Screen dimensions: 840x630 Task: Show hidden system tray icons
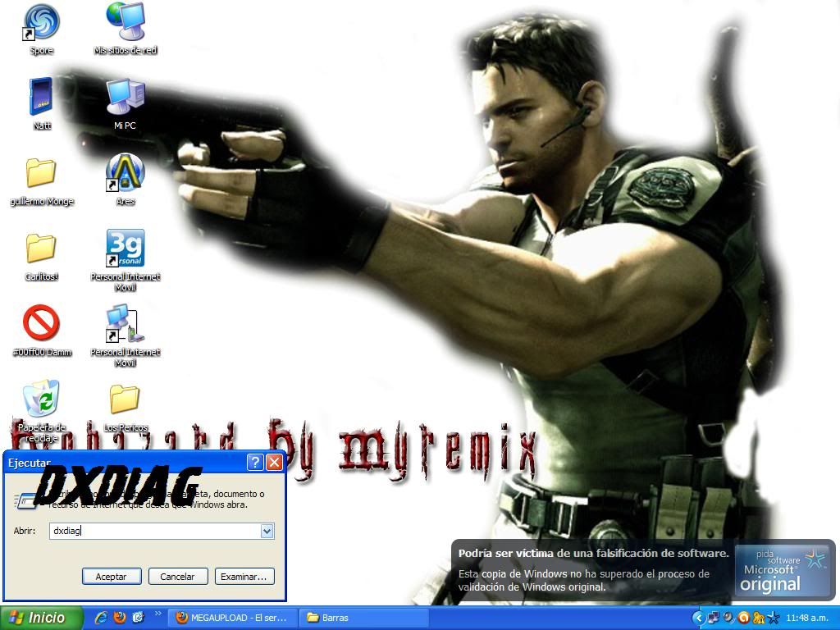coord(697,618)
